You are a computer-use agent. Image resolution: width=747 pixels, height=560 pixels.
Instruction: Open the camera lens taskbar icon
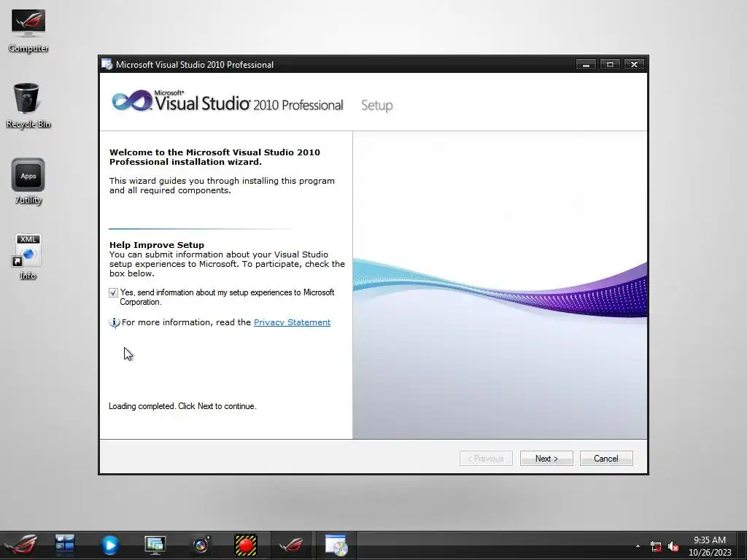(x=201, y=545)
